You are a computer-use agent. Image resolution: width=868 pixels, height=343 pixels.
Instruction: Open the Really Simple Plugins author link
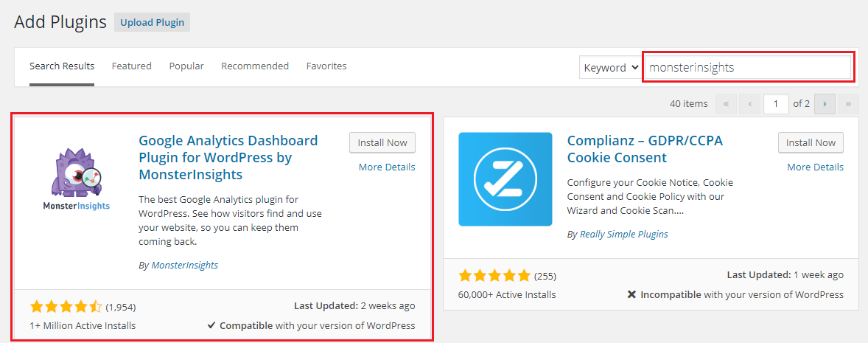pyautogui.click(x=624, y=234)
